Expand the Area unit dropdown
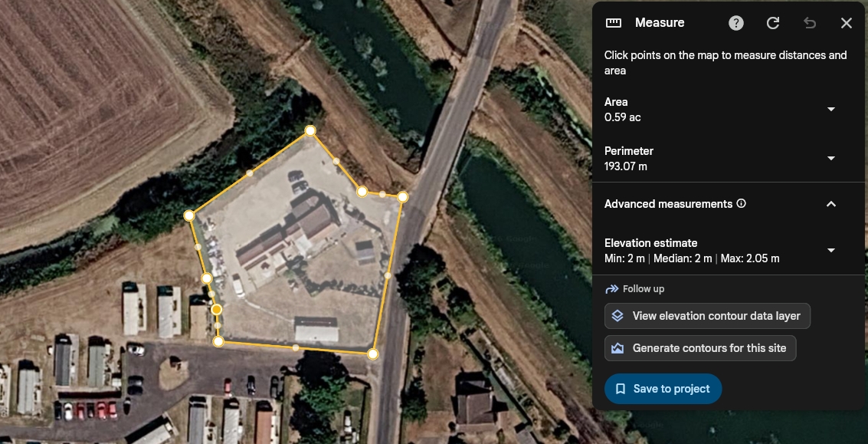Screen dimensions: 868x444 point(831,109)
